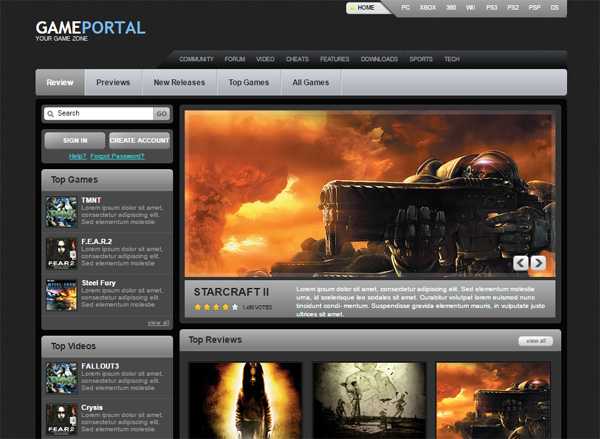Viewport: 600px width, 439px height.
Task: Select the XBOX platform tab
Action: (x=428, y=8)
